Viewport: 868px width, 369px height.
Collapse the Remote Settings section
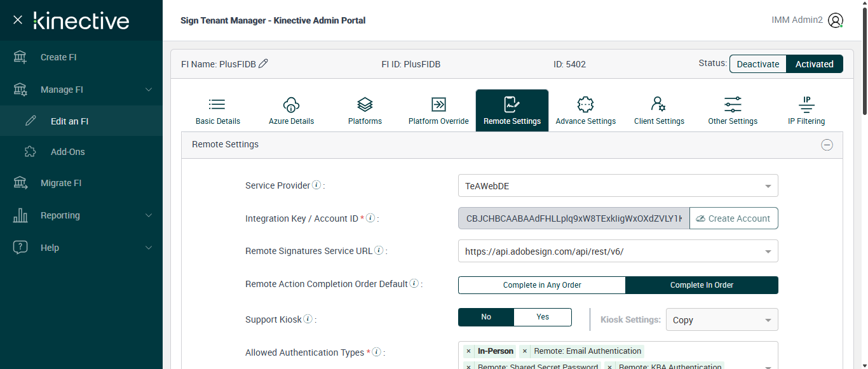827,145
